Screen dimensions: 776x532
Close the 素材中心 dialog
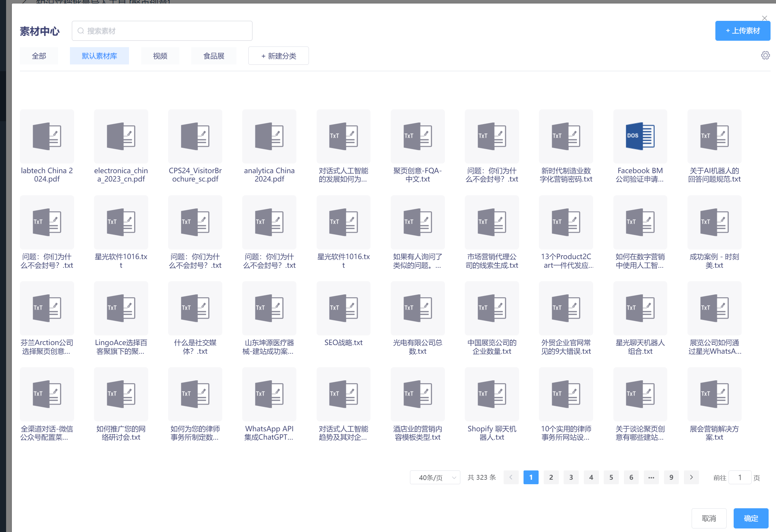pos(764,18)
